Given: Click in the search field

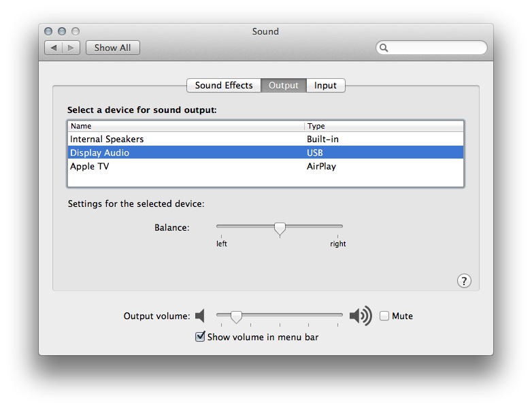Looking at the screenshot, I should tap(435, 48).
